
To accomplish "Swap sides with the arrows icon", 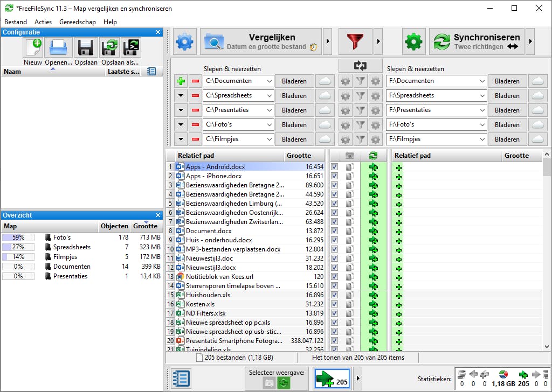I will tap(361, 65).
